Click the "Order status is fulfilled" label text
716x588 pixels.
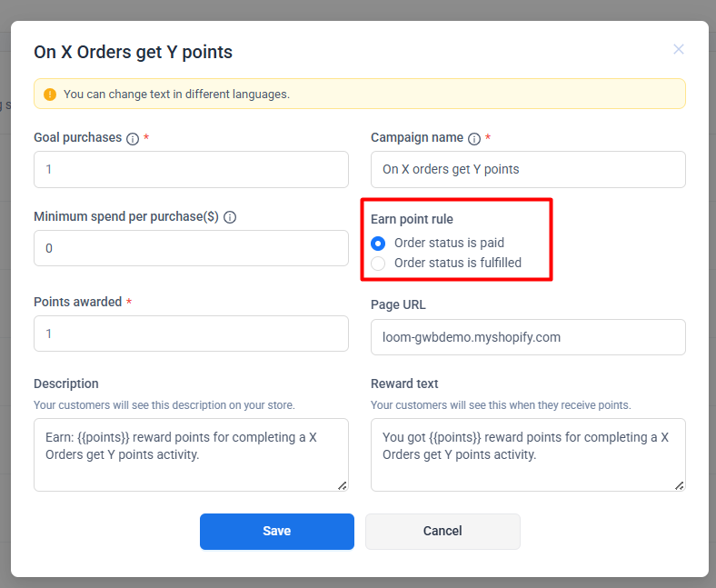pyautogui.click(x=458, y=264)
